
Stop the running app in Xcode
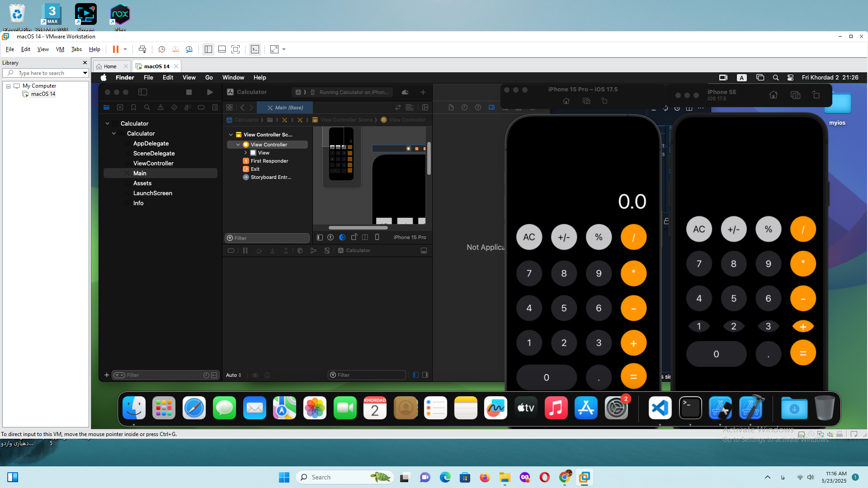(189, 92)
